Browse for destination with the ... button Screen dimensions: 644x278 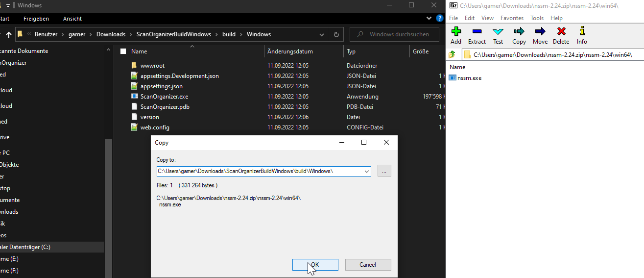384,171
